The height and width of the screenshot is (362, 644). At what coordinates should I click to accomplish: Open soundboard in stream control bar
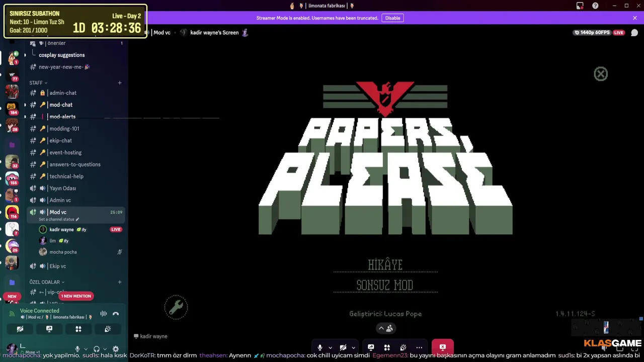click(403, 347)
